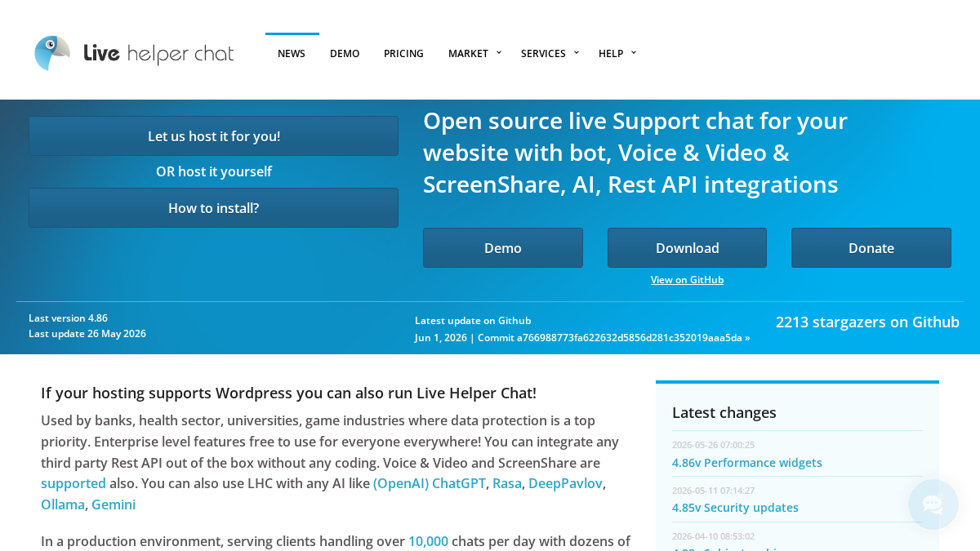
Task: Expand the Market dropdown arrow
Action: (x=499, y=52)
